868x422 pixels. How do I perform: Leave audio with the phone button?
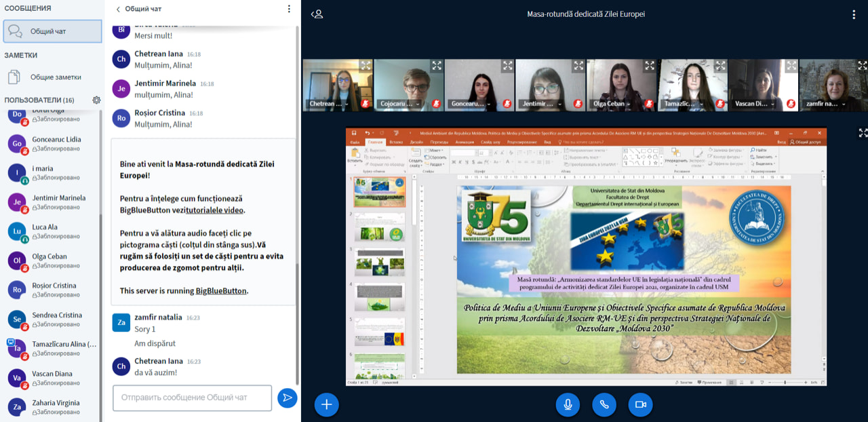(x=604, y=404)
